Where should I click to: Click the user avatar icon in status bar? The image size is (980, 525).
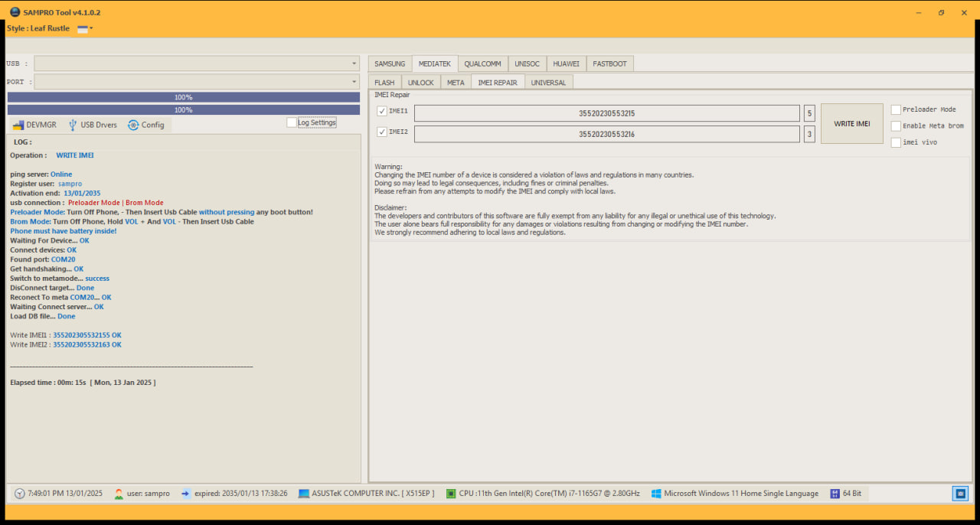[119, 494]
